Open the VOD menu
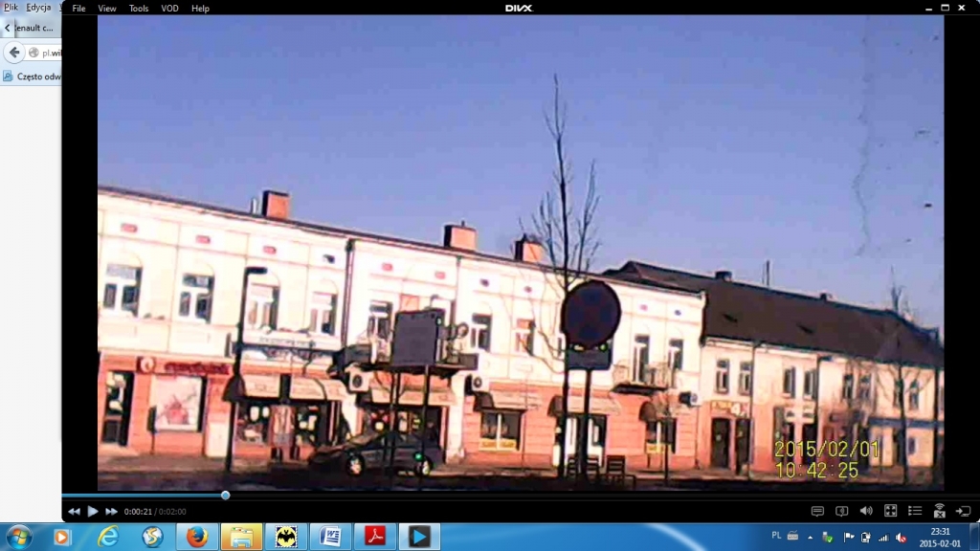The height and width of the screenshot is (551, 980). [169, 9]
